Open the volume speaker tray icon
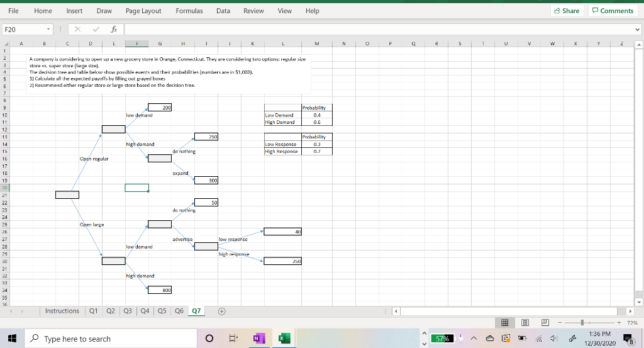 pos(555,339)
